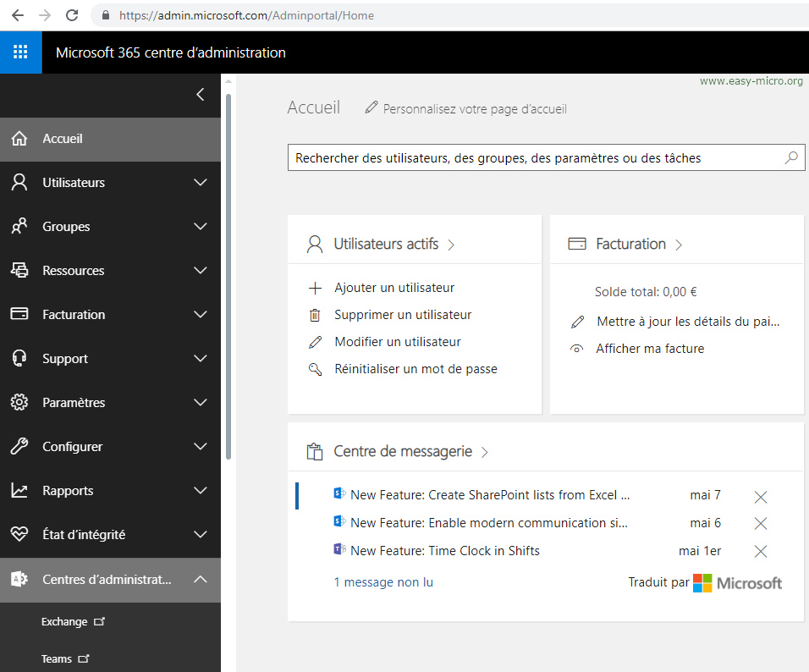Expand the État d'intégrité menu chevron
809x672 pixels.
point(201,534)
